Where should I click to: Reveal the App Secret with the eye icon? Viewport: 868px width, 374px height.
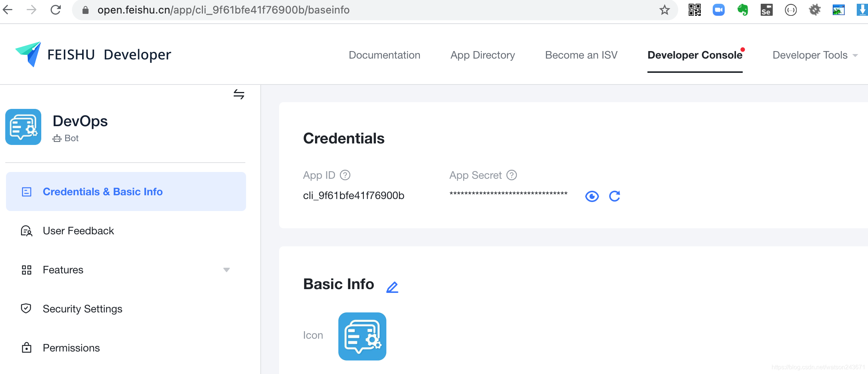click(592, 196)
